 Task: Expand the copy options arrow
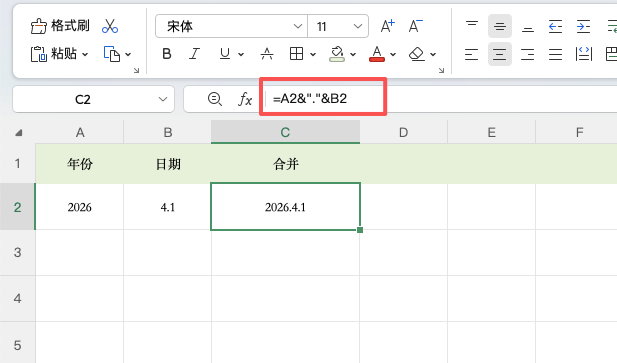pyautogui.click(x=128, y=54)
